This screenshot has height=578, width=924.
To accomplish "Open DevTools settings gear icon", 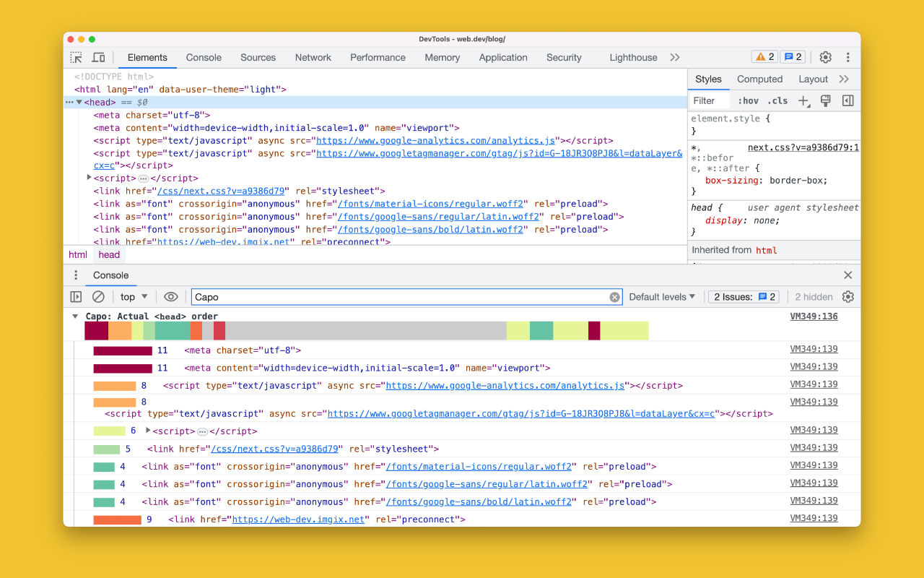I will pyautogui.click(x=825, y=57).
